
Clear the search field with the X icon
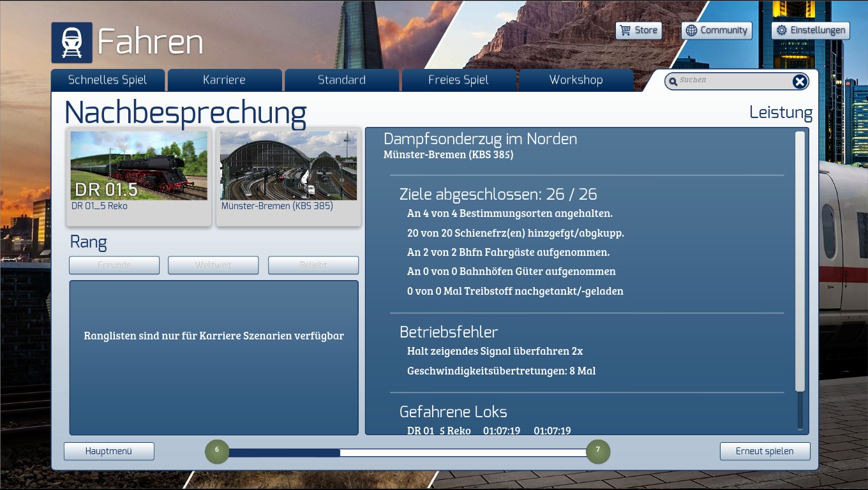(800, 81)
